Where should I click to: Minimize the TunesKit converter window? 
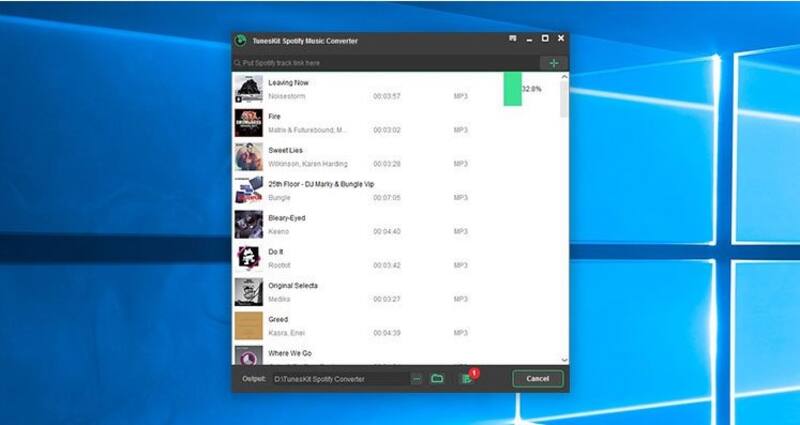coord(529,38)
